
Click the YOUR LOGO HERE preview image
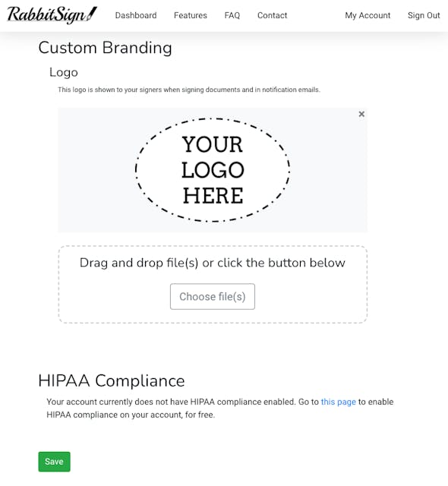[x=213, y=170]
